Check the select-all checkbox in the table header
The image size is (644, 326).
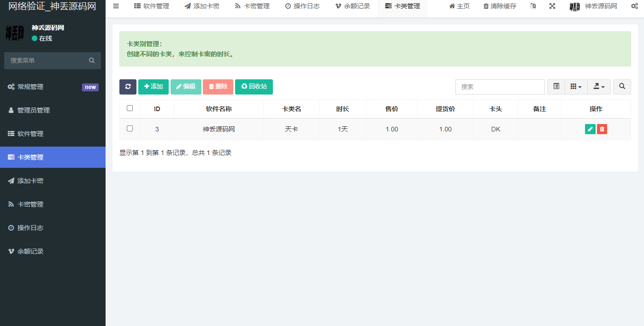coord(130,108)
